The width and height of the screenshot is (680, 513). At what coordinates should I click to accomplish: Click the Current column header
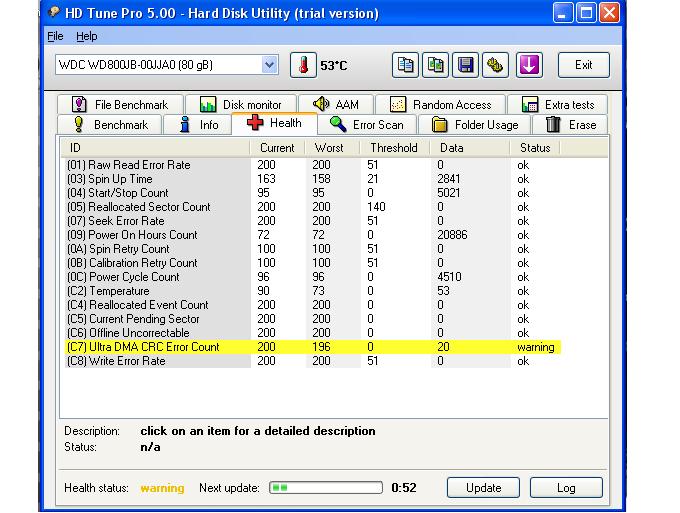[277, 148]
